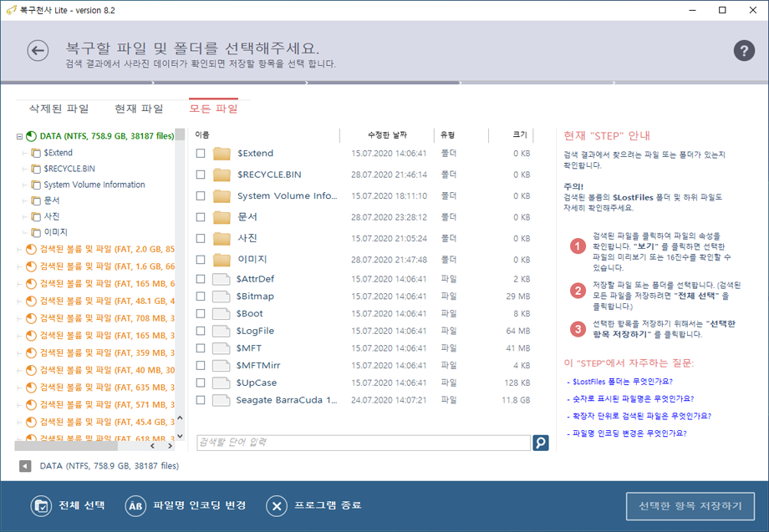Expand the FAT 359 MB volume node
Viewport: 769px width, 532px height.
click(19, 353)
